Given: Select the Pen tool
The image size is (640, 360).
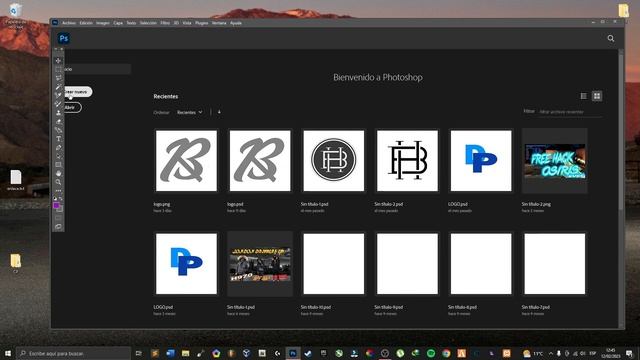Looking at the screenshot, I should [x=58, y=130].
